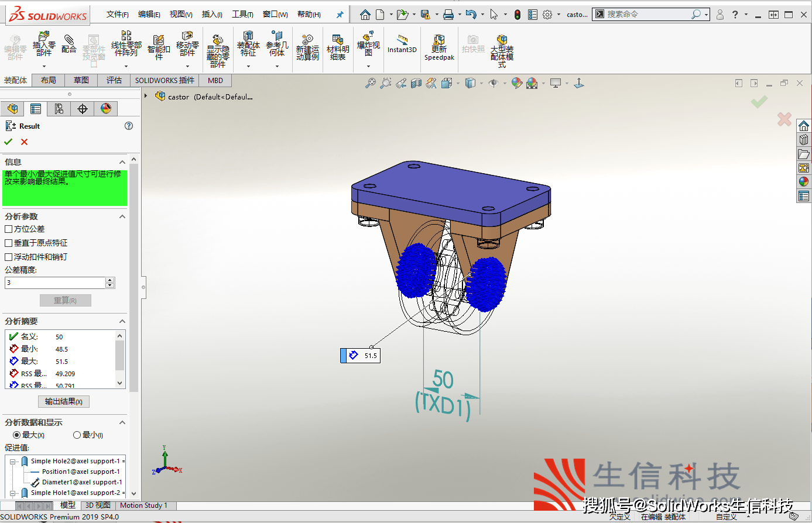Check the 浮动扣件和销钉 option
The image size is (812, 523).
[9, 257]
